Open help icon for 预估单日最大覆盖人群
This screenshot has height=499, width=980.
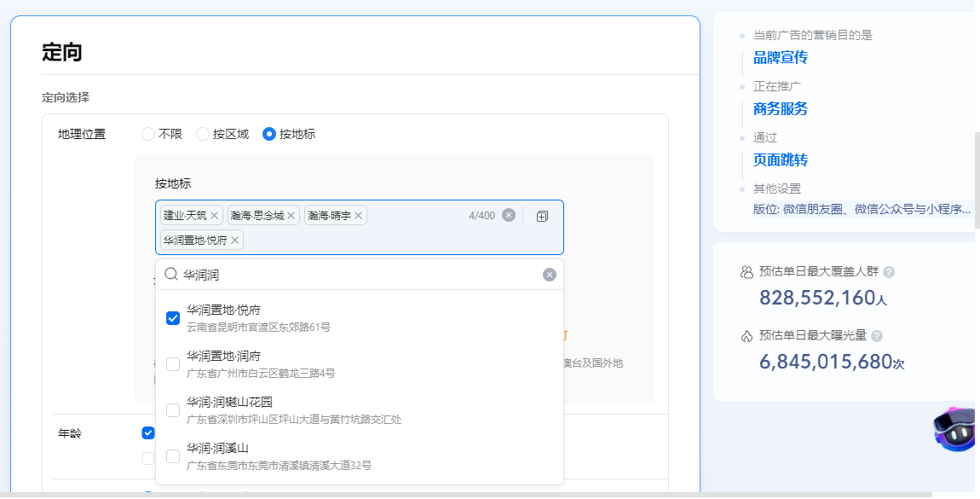[889, 272]
